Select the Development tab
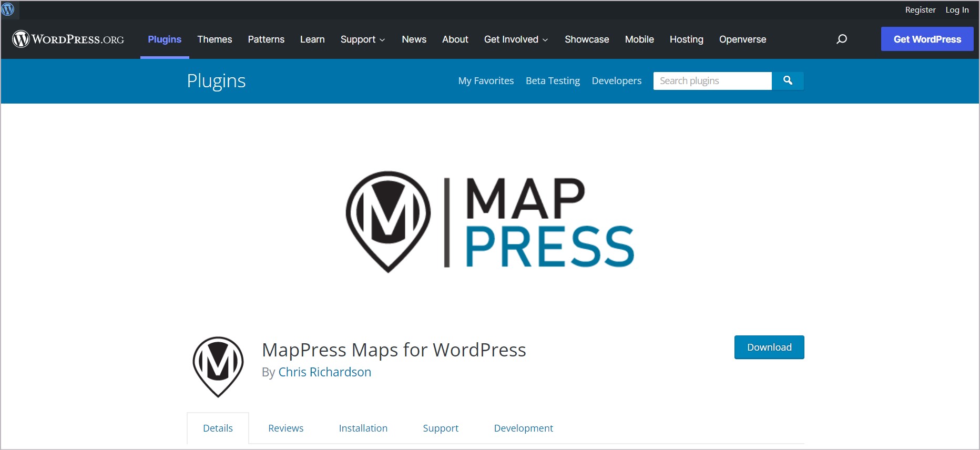Screen dimensions: 980x450 click(x=523, y=428)
